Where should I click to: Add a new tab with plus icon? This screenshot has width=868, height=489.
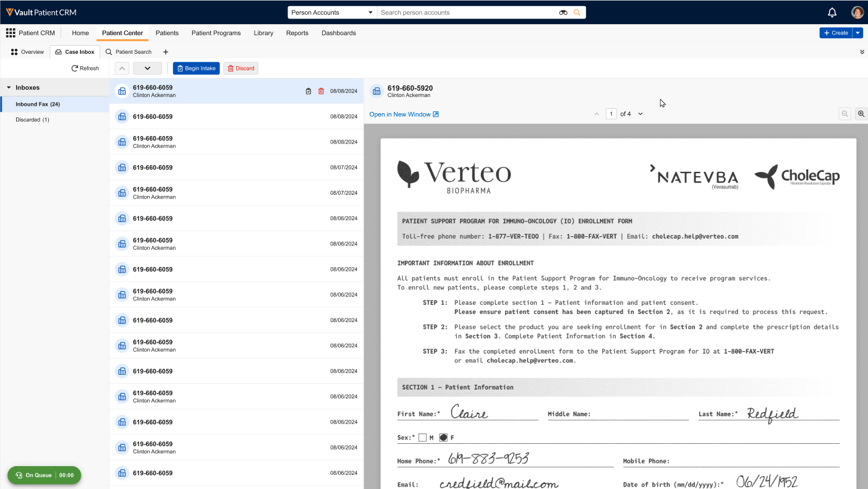click(166, 52)
